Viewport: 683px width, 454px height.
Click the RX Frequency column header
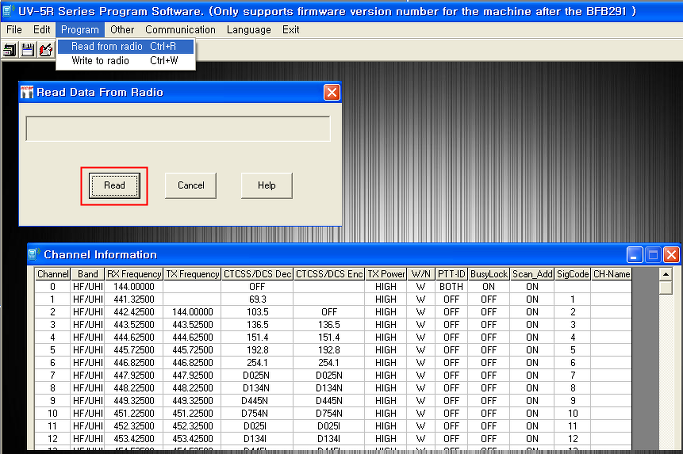coord(134,274)
